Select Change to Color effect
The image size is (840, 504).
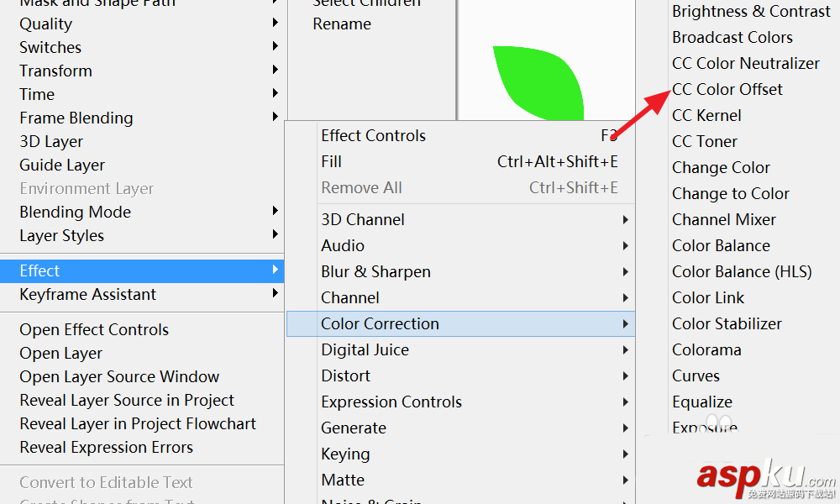731,193
